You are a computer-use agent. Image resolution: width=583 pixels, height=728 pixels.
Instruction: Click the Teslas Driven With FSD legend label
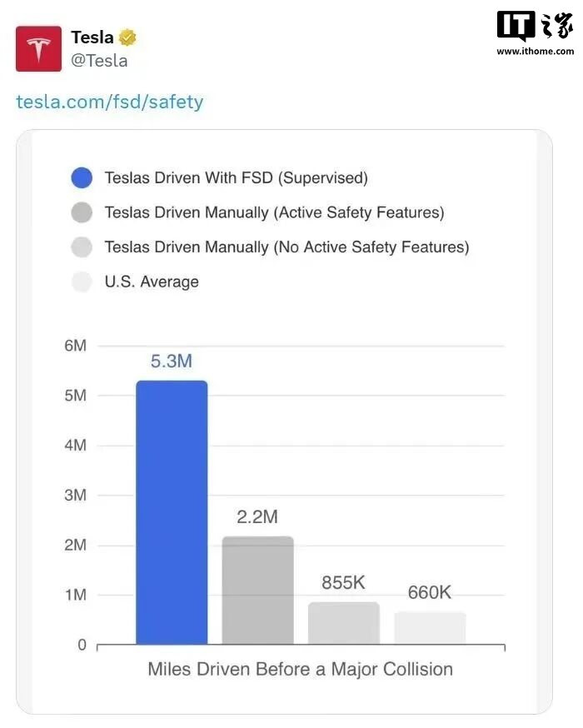click(x=236, y=177)
